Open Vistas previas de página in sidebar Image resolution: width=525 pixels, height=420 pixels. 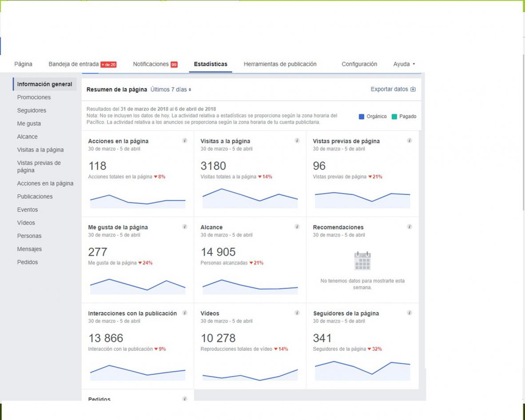click(x=39, y=166)
